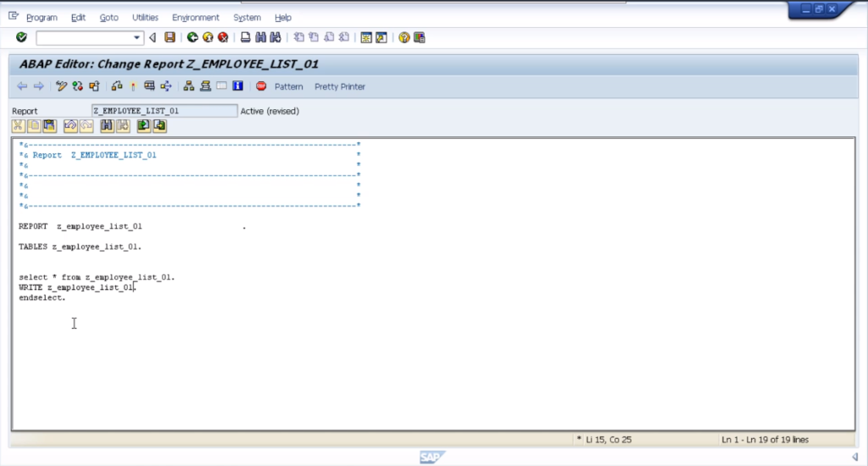
Task: Open the Customize Local Layout icon
Action: click(x=420, y=37)
